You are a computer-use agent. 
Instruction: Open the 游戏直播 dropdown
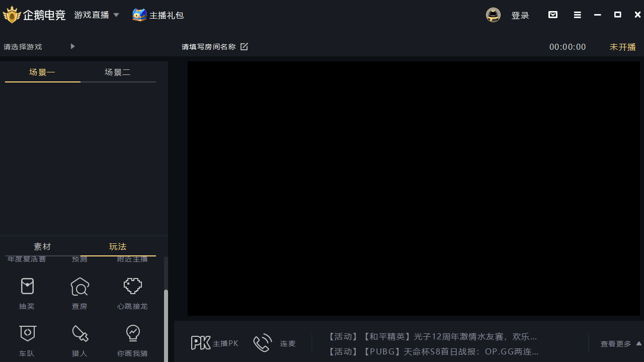[97, 15]
